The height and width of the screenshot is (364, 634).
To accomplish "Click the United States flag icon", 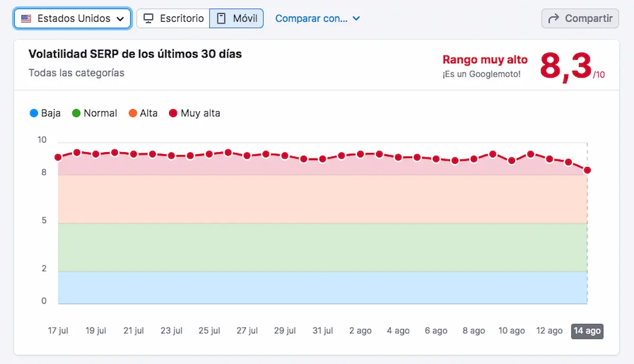I will (x=26, y=18).
